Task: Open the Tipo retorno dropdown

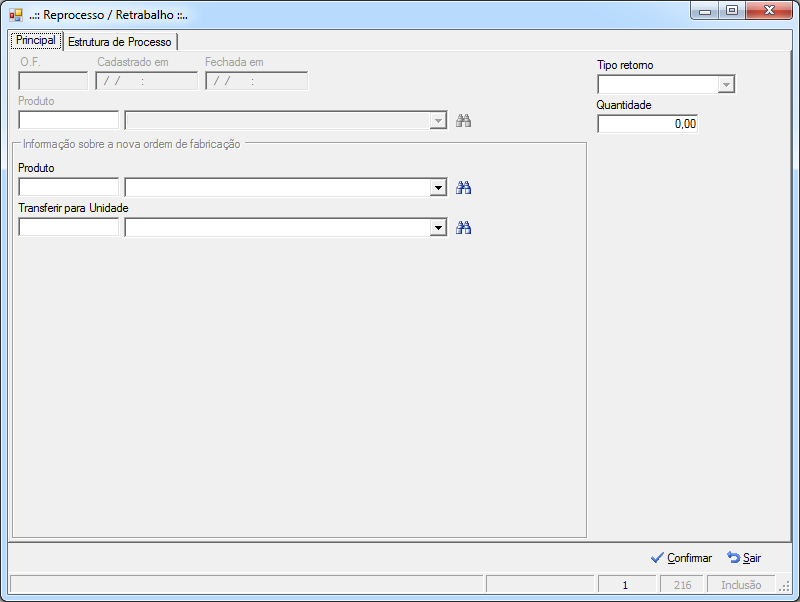Action: click(x=726, y=84)
